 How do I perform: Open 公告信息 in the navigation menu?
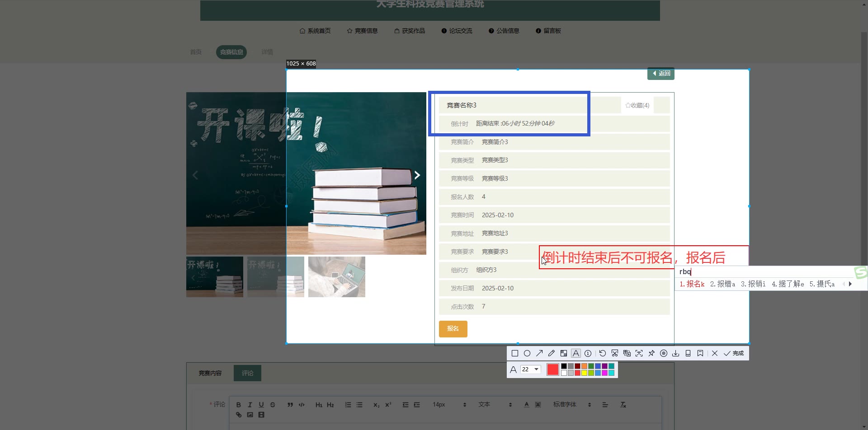[504, 31]
